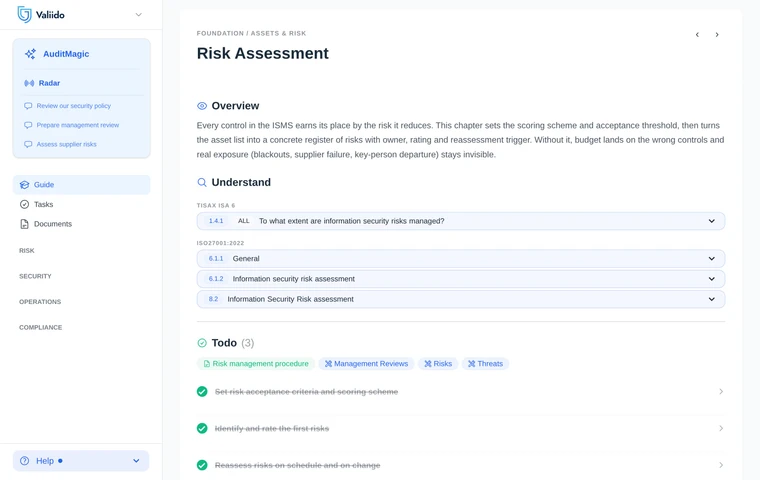Screen dimensions: 768x480
Task: Click the Guide graduation cap icon
Action: [24, 185]
